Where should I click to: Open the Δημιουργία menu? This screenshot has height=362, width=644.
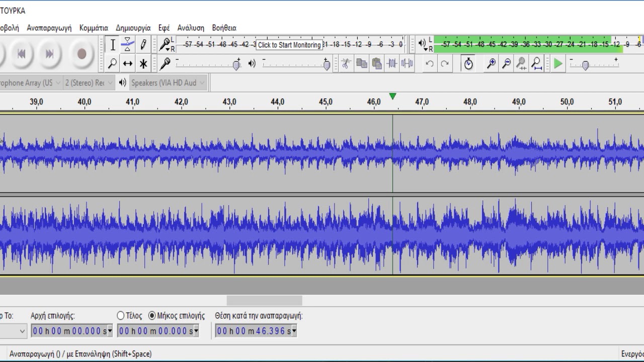133,28
